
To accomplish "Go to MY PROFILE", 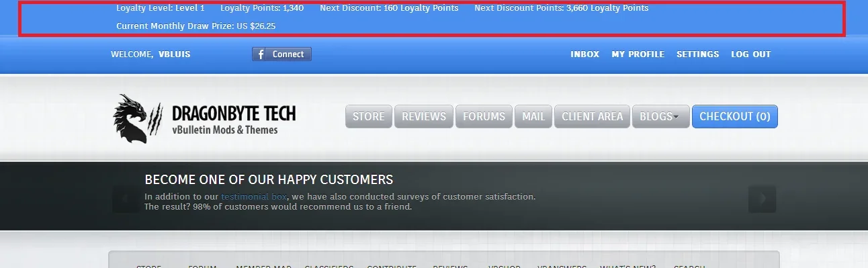I will (x=638, y=54).
